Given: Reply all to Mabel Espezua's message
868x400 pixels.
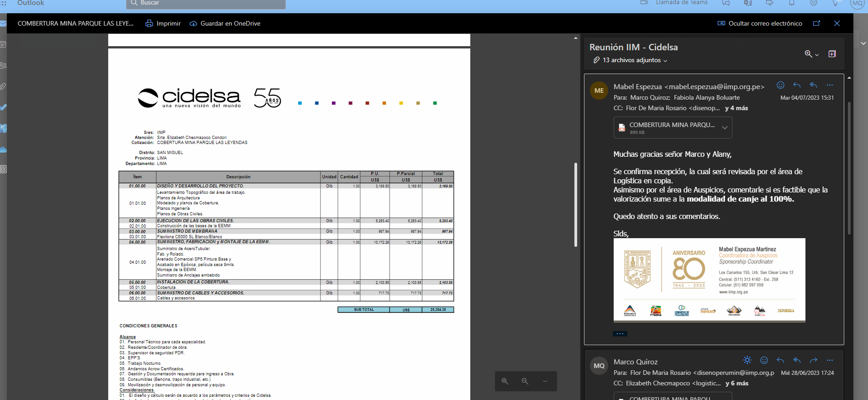Looking at the screenshot, I should (813, 85).
